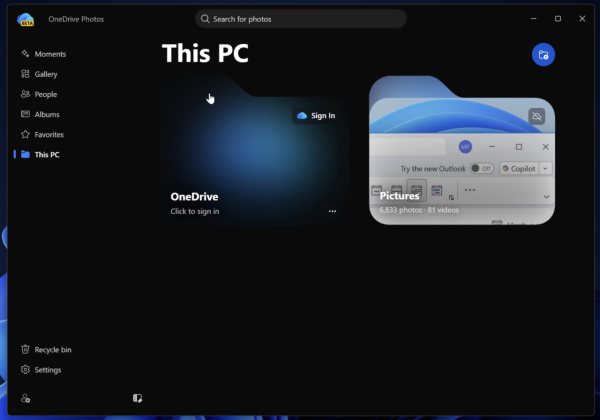The image size is (600, 420).
Task: Click the Gallery grid icon
Action: [x=25, y=74]
